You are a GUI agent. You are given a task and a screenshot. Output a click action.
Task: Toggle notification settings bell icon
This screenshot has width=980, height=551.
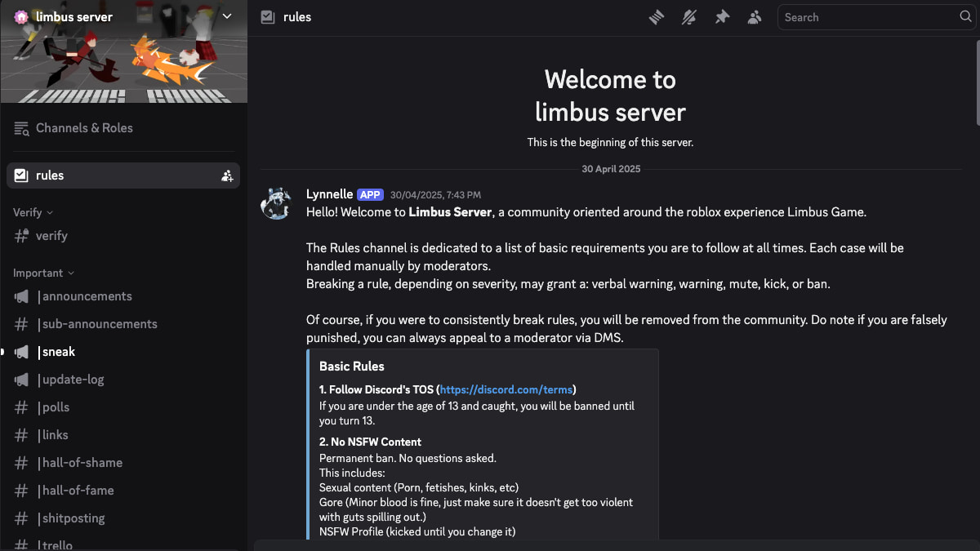click(x=689, y=17)
